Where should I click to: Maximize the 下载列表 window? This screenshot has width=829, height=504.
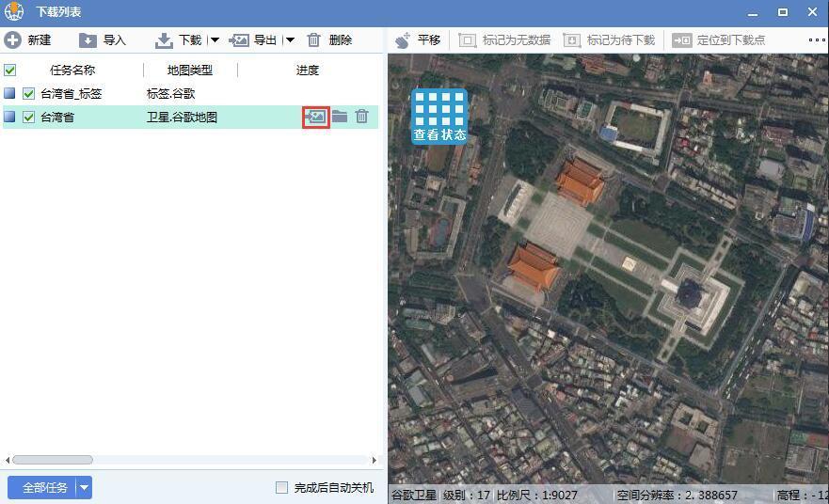[783, 12]
